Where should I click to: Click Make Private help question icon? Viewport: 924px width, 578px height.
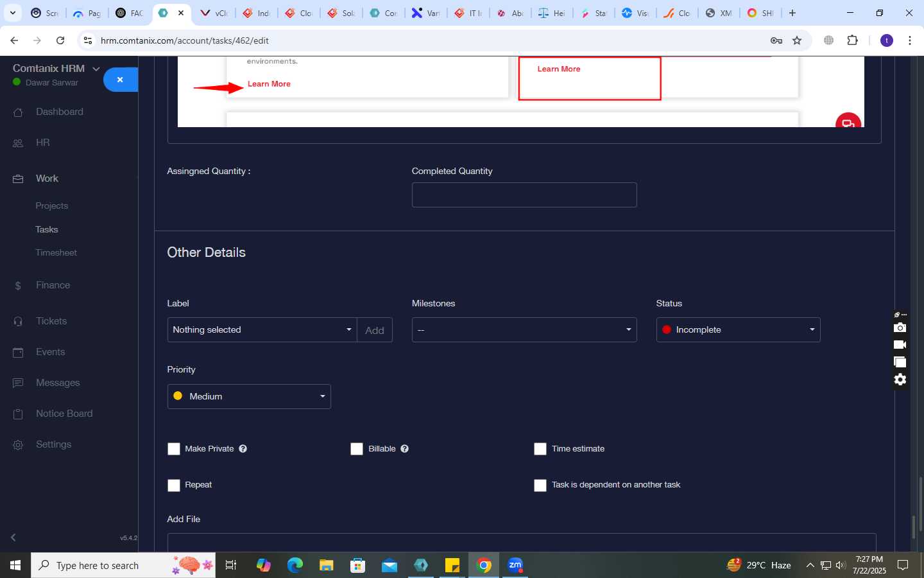click(x=243, y=449)
